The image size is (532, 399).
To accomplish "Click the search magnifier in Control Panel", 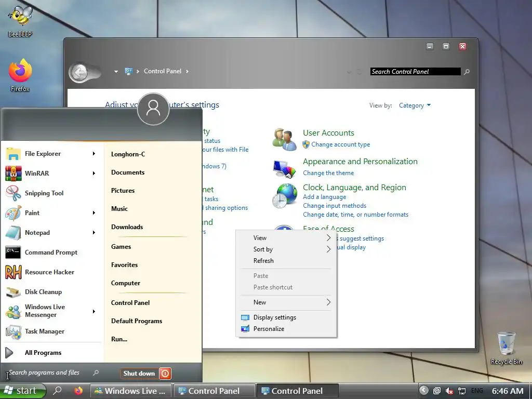I will coord(467,72).
